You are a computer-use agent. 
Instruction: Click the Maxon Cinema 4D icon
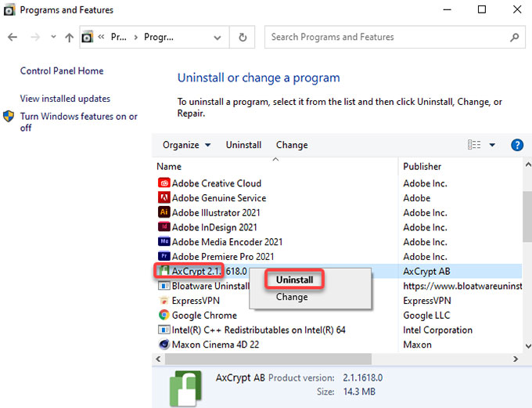[x=164, y=344]
